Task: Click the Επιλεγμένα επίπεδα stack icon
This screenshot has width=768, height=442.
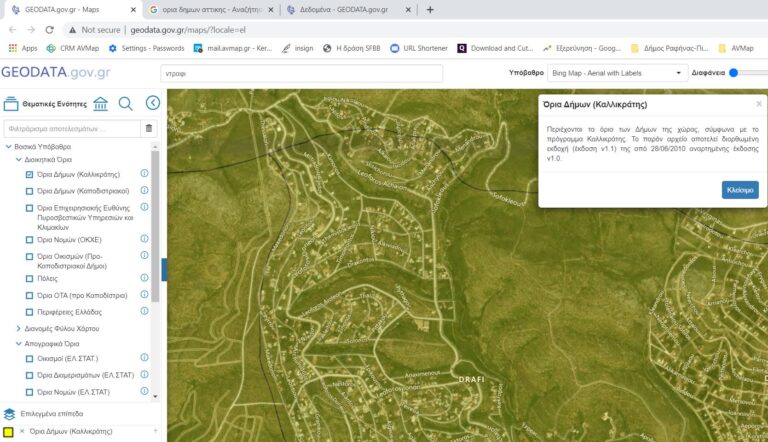Action: pyautogui.click(x=9, y=413)
